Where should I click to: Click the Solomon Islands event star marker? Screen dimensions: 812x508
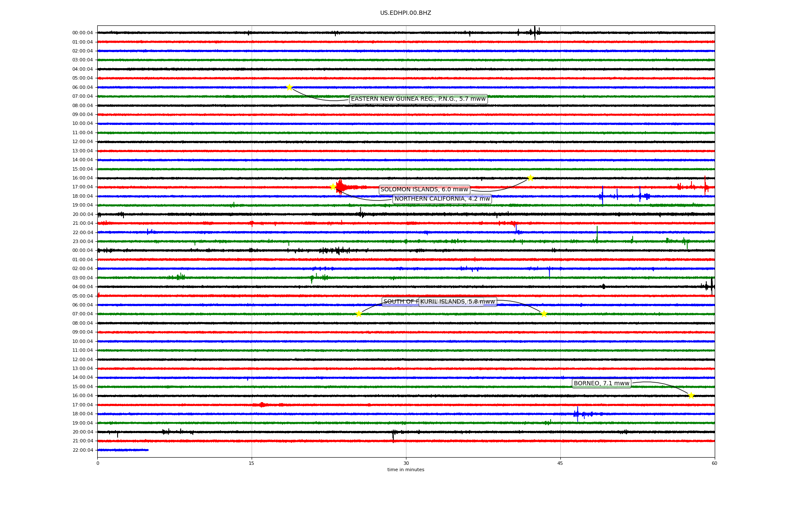(x=530, y=178)
